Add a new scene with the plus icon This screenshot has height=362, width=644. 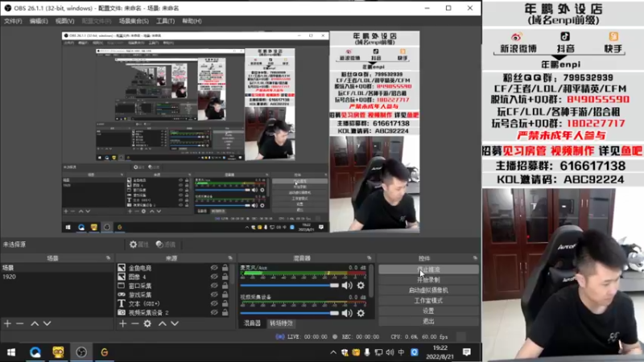7,323
